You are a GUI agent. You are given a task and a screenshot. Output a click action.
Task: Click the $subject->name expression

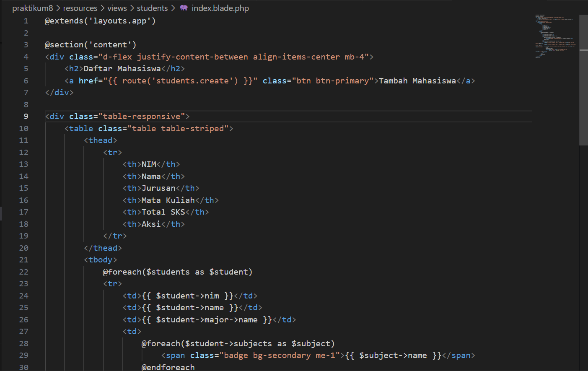(393, 355)
